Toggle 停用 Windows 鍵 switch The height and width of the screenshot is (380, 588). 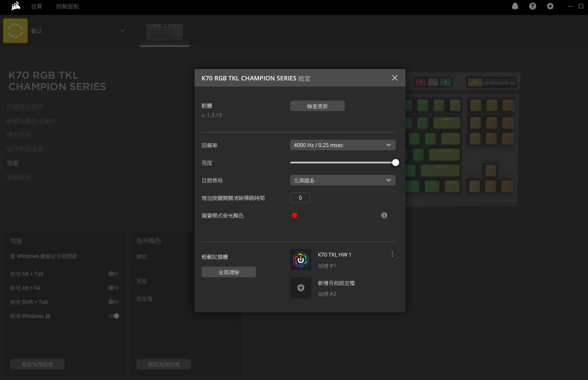114,316
